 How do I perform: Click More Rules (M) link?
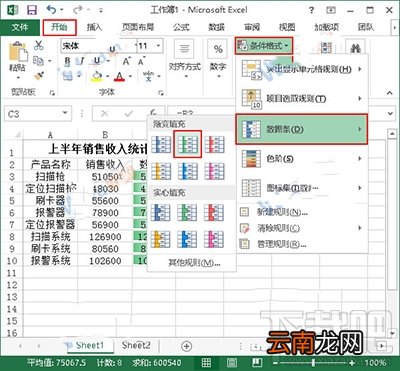tap(194, 263)
